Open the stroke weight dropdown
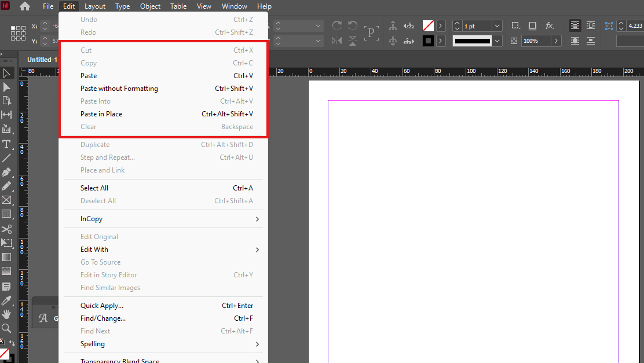The height and width of the screenshot is (363, 644). (x=497, y=25)
